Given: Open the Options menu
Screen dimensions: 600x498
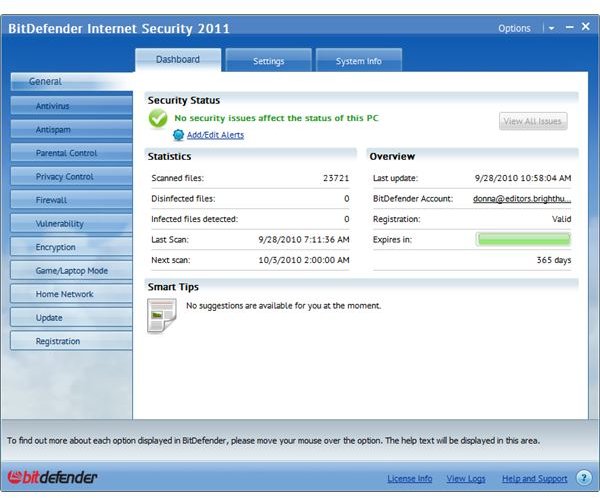Looking at the screenshot, I should [x=514, y=28].
